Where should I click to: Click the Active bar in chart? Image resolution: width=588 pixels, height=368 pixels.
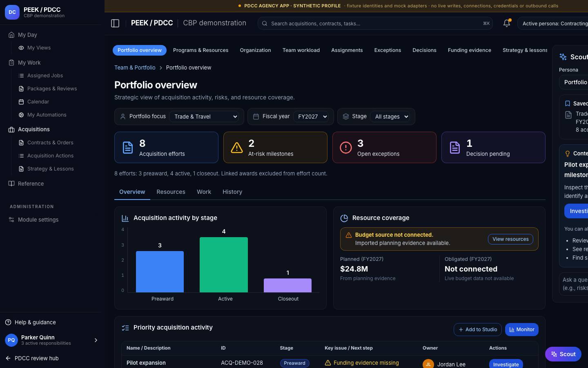pos(224,265)
